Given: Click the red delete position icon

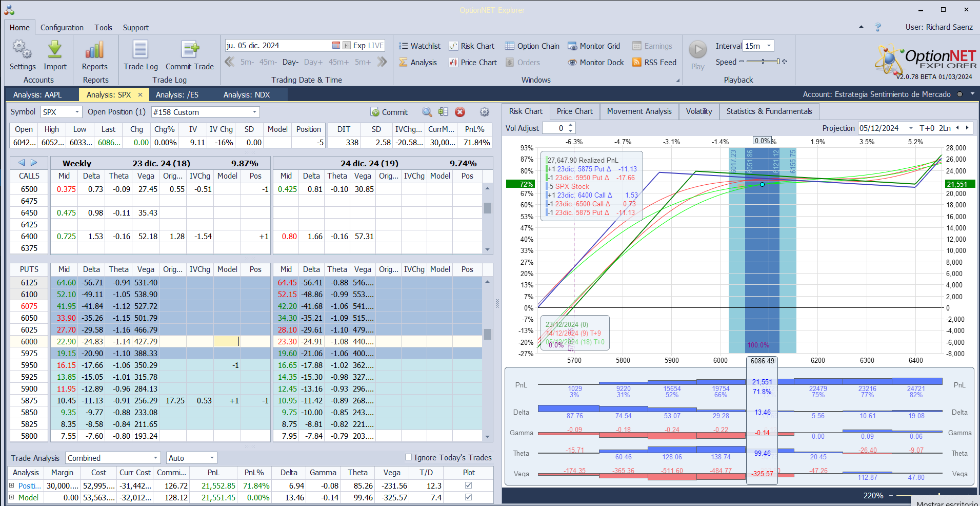Looking at the screenshot, I should click(x=460, y=112).
